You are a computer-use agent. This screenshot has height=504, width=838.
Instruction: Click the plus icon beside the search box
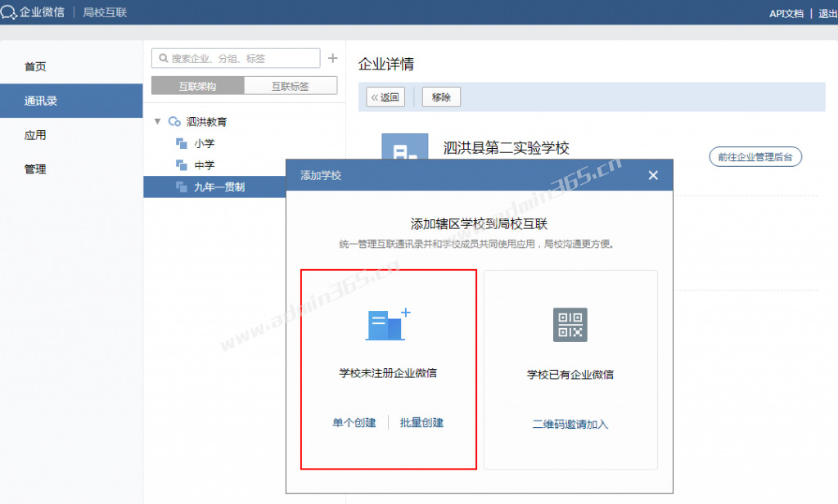(332, 58)
